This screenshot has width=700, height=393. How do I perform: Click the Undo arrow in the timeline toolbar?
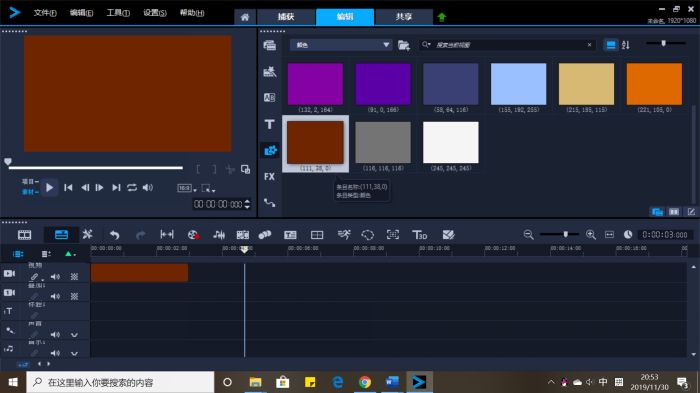[115, 235]
